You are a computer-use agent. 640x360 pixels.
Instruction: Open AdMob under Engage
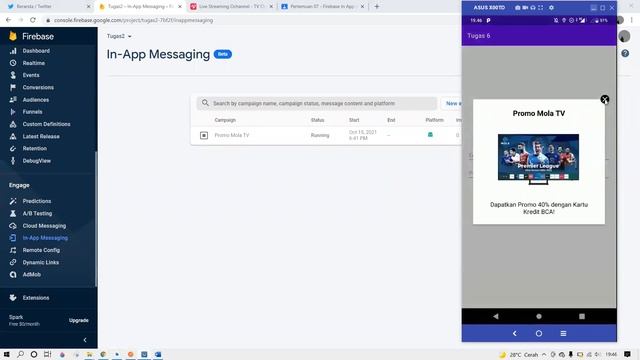click(x=31, y=275)
